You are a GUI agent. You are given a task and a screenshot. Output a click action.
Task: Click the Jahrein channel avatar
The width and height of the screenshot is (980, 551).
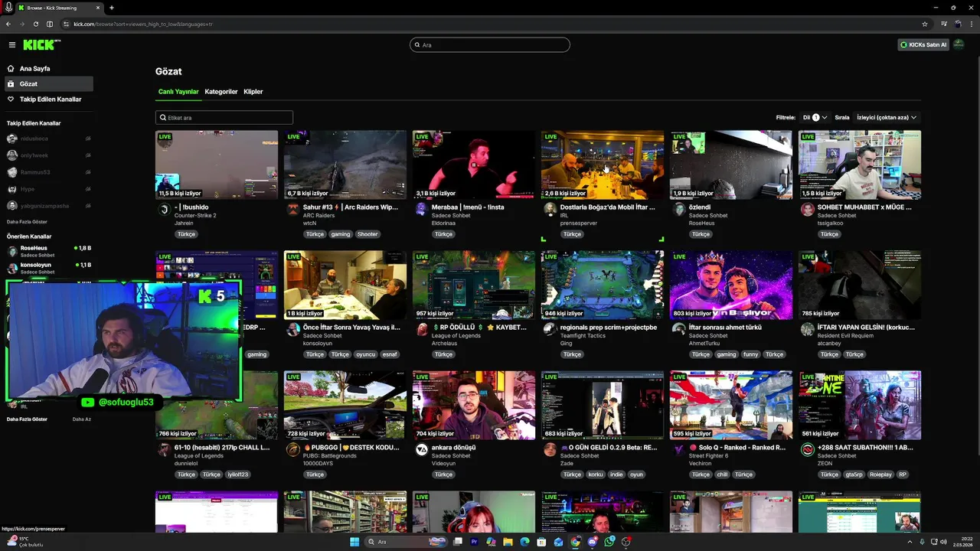(x=164, y=210)
